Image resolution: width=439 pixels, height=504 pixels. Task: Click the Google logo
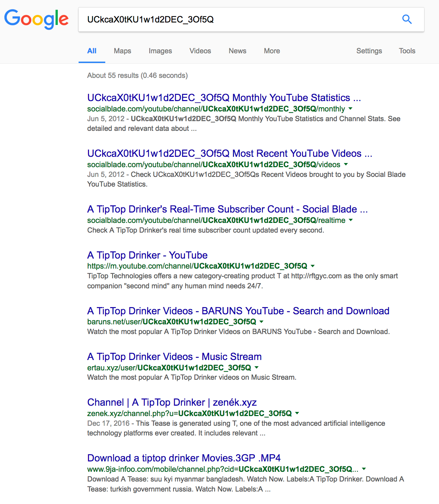[36, 19]
